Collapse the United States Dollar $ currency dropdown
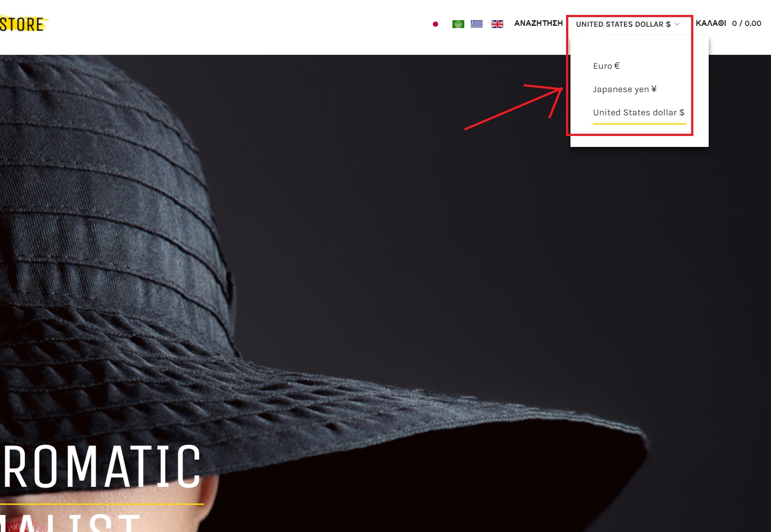Screen dimensions: 771x532 point(628,24)
